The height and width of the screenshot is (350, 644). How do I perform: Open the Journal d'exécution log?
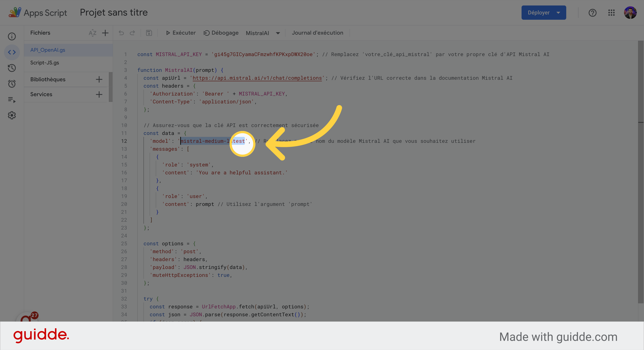point(317,33)
